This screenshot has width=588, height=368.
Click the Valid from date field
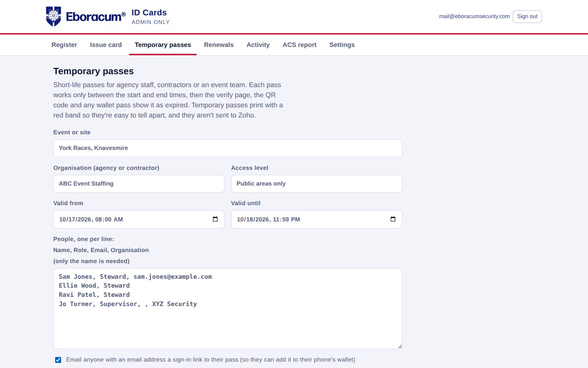coord(139,219)
